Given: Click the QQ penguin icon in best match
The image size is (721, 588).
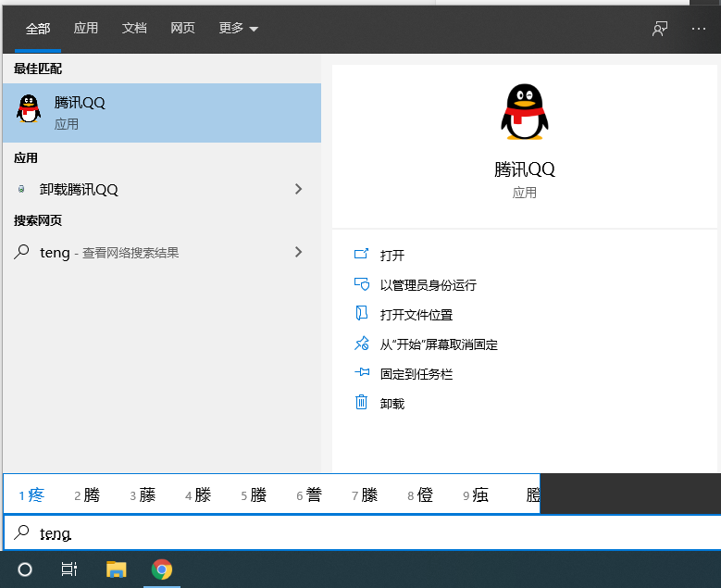Looking at the screenshot, I should click(29, 109).
